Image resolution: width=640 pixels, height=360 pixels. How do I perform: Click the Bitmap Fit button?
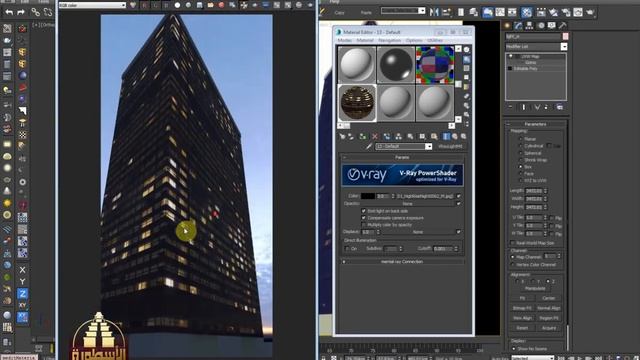click(522, 308)
